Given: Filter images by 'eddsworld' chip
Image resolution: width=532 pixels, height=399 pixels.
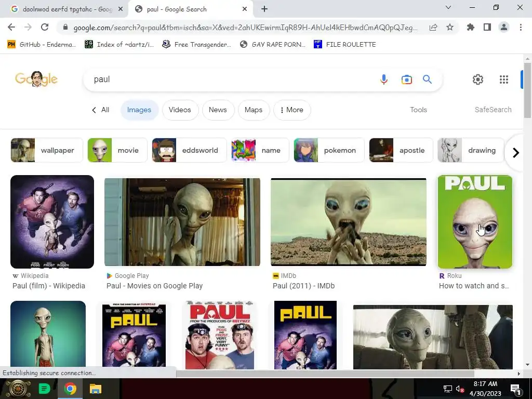Looking at the screenshot, I should [x=189, y=150].
